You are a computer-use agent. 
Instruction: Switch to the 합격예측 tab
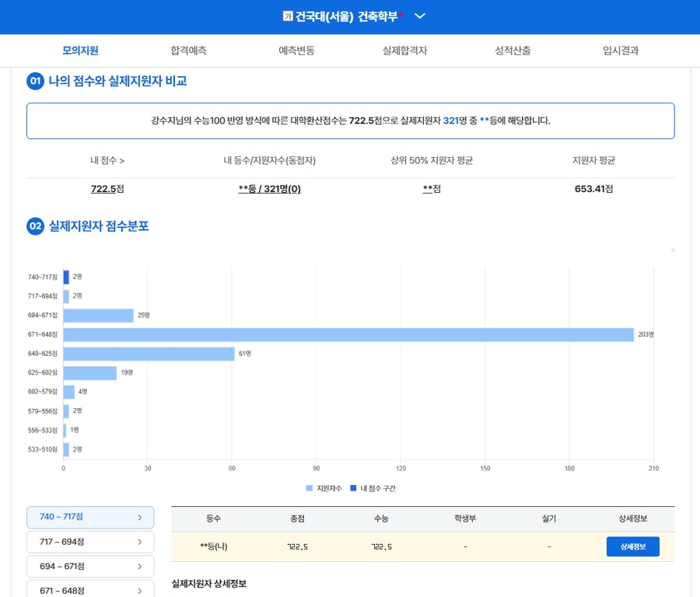click(188, 51)
